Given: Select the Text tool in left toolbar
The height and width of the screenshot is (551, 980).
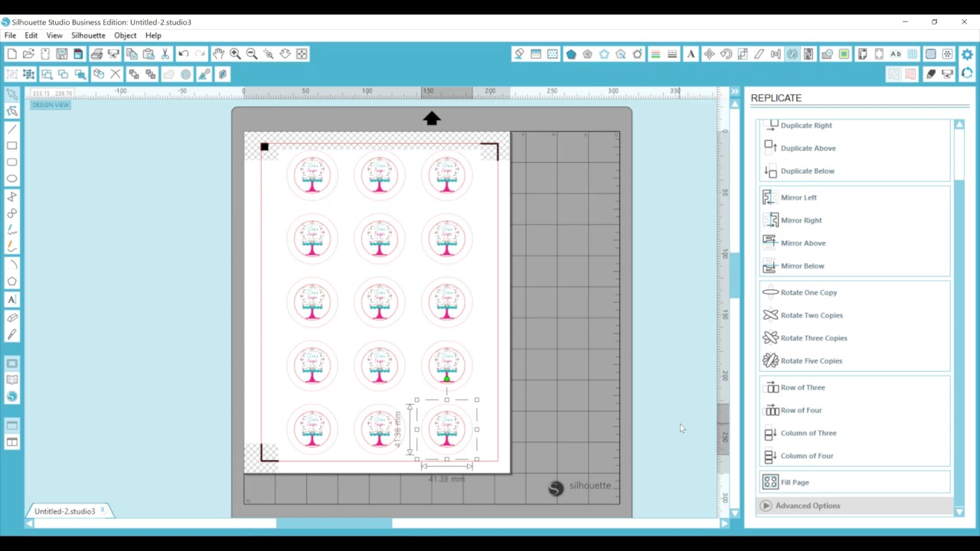Looking at the screenshot, I should click(11, 299).
